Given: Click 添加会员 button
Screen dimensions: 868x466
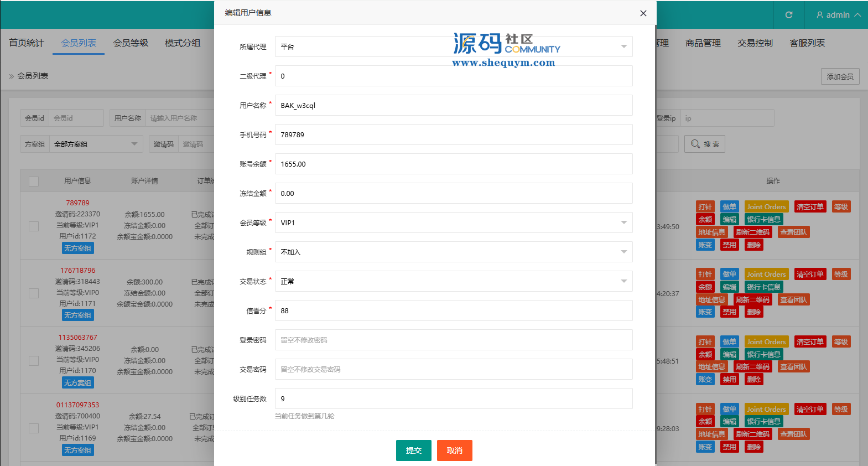Looking at the screenshot, I should tap(840, 77).
